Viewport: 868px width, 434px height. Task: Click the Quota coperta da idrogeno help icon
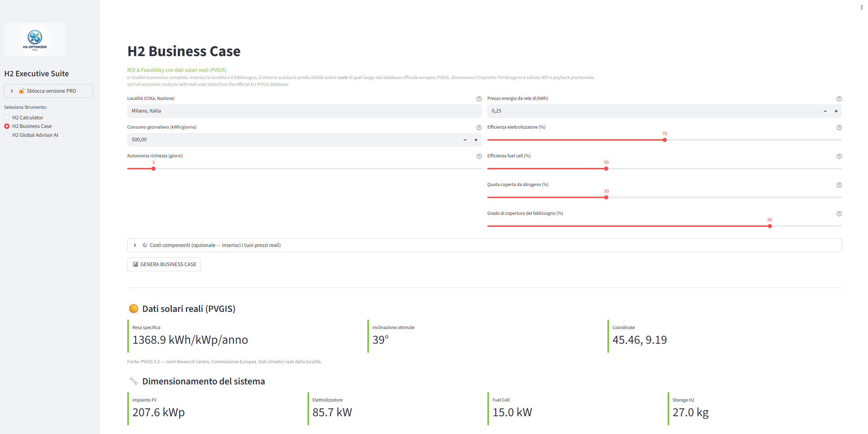click(x=839, y=185)
